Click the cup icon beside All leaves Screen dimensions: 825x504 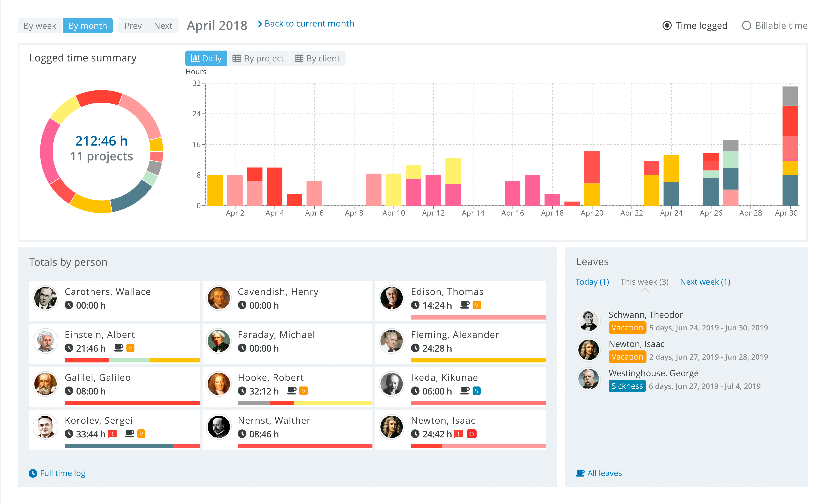click(x=580, y=473)
